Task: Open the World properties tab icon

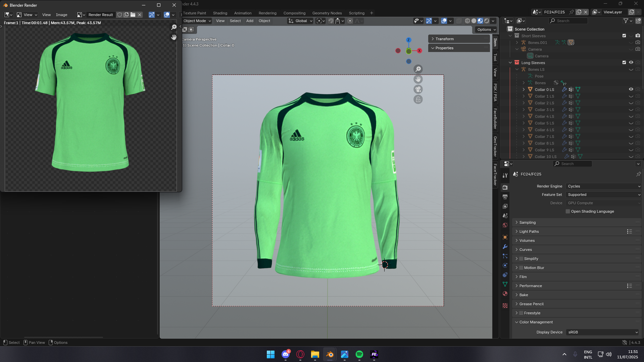Action: pos(505,225)
